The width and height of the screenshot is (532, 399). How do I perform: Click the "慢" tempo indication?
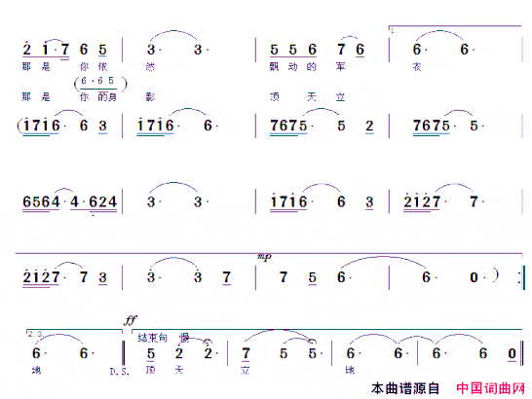tap(184, 338)
